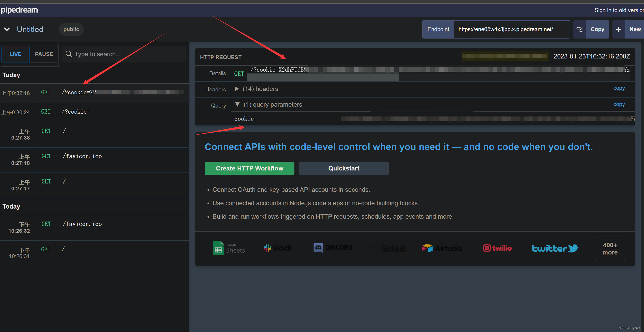Viewport: 644px width, 332px height.
Task: Select the endpoint URL field
Action: (512, 29)
